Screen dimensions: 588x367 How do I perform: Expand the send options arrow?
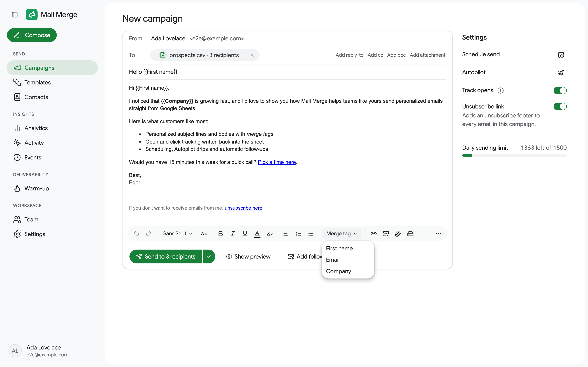(209, 256)
